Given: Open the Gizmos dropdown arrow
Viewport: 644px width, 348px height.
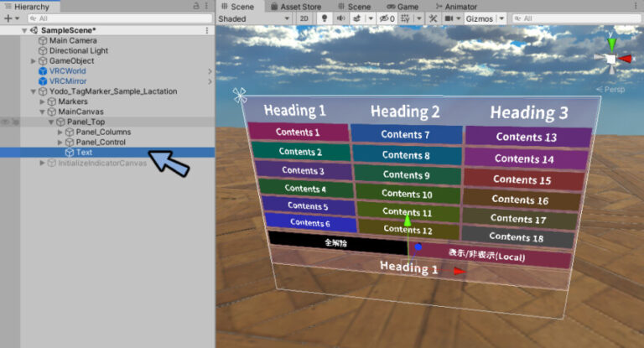Looking at the screenshot, I should click(x=501, y=18).
